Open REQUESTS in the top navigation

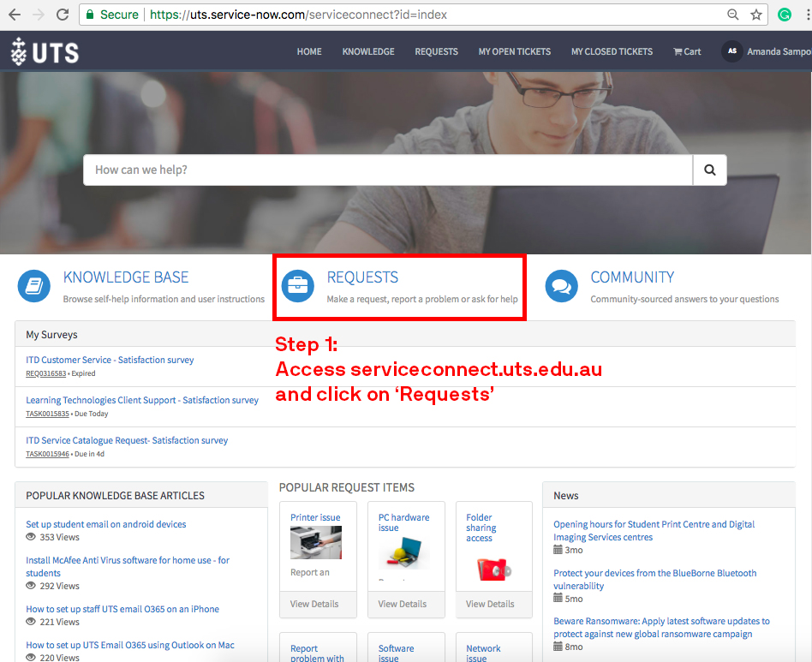(437, 51)
